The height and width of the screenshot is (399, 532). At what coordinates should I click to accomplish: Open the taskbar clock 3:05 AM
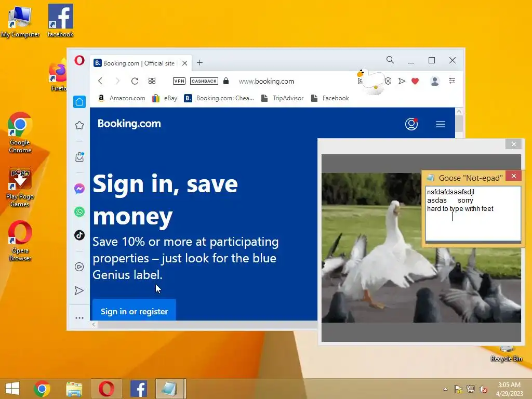click(x=509, y=389)
